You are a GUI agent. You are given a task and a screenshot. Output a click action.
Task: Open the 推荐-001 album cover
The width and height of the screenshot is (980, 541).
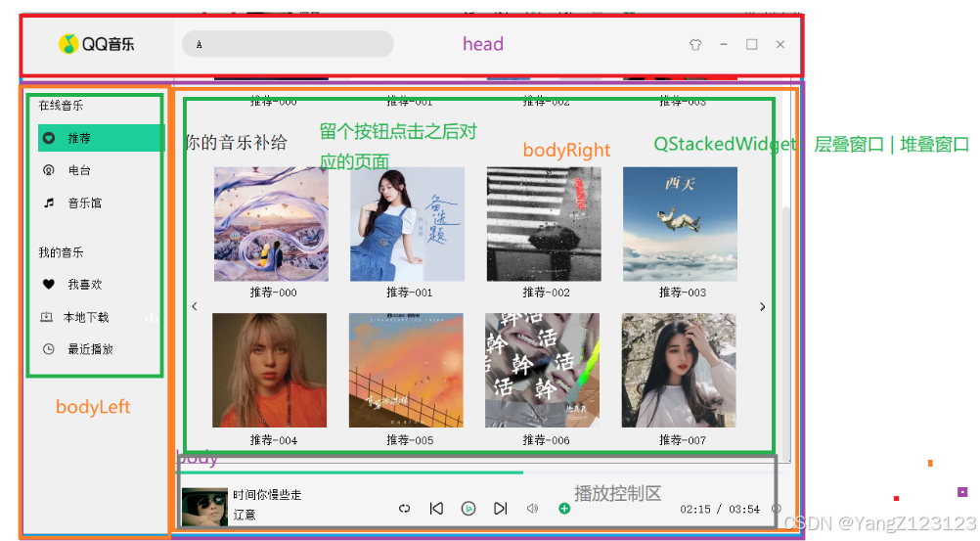point(408,224)
